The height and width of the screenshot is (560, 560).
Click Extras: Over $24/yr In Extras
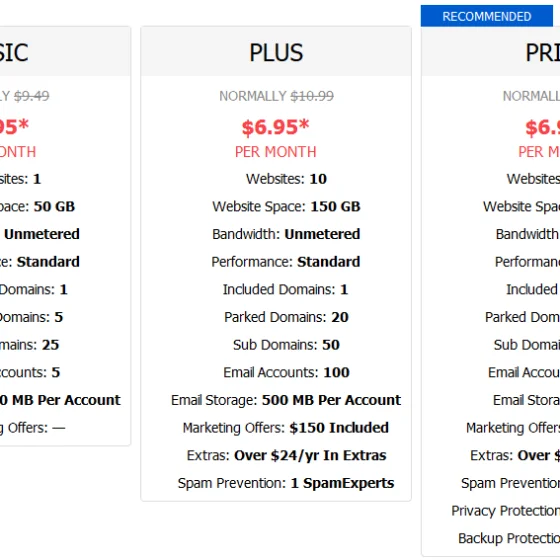pyautogui.click(x=286, y=456)
